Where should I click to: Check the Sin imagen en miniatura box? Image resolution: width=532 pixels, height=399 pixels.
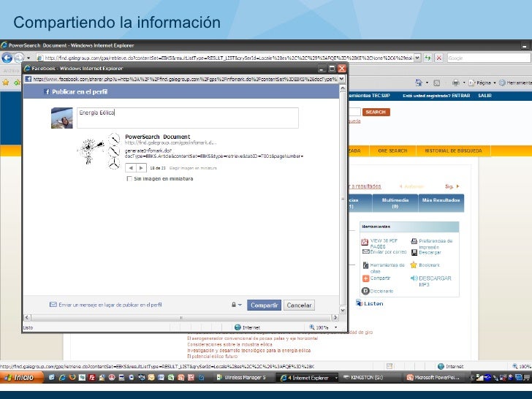129,179
